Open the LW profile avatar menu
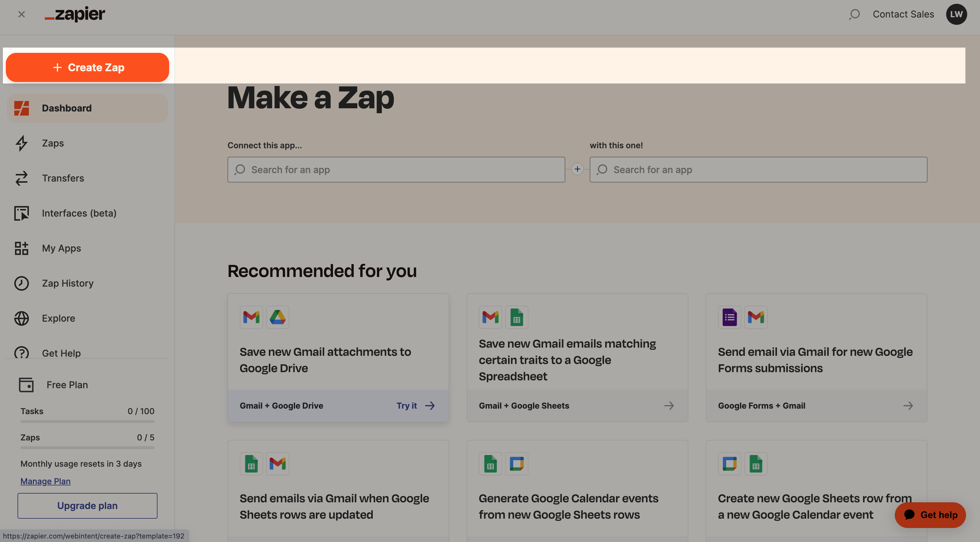Screen dimensions: 980x542 (x=956, y=15)
